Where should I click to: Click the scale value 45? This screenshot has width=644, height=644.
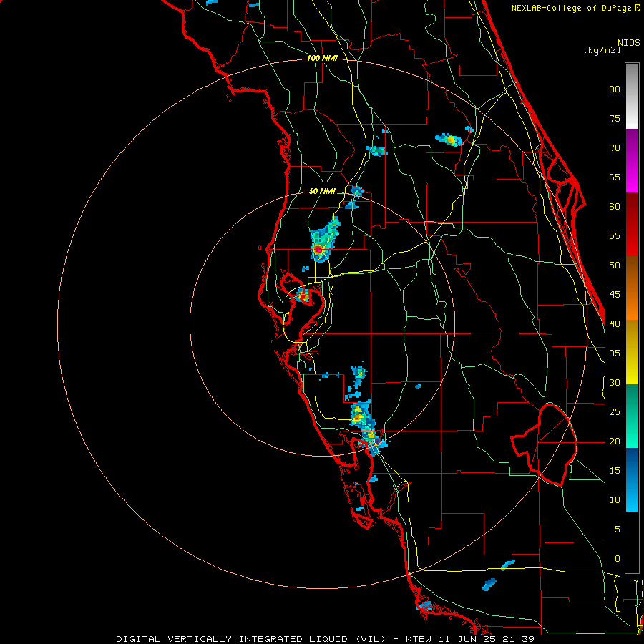click(x=615, y=295)
